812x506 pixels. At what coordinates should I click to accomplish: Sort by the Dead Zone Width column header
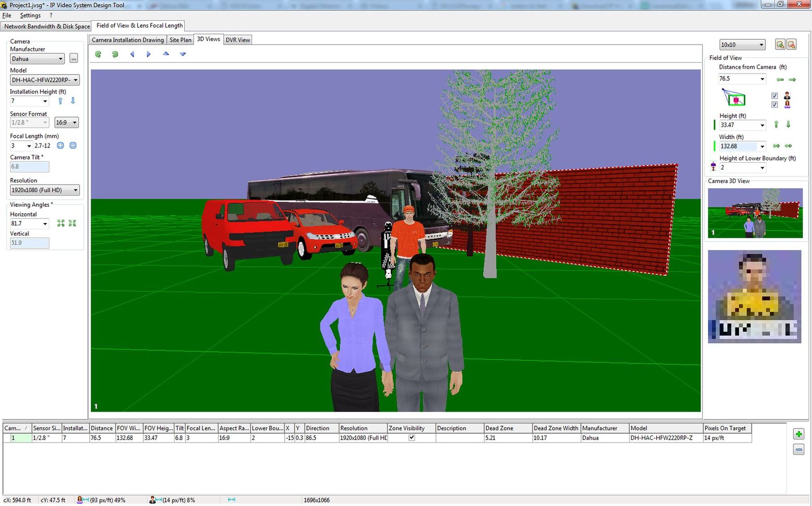pyautogui.click(x=556, y=428)
